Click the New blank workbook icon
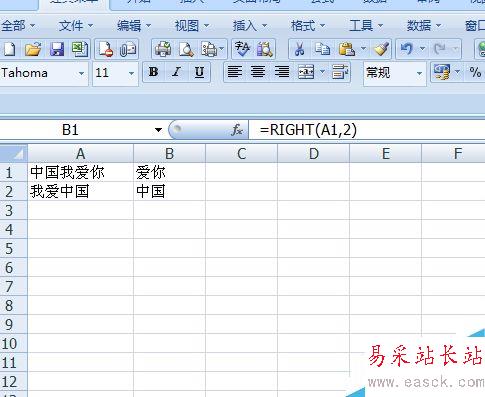This screenshot has width=485, height=397. (x=9, y=50)
